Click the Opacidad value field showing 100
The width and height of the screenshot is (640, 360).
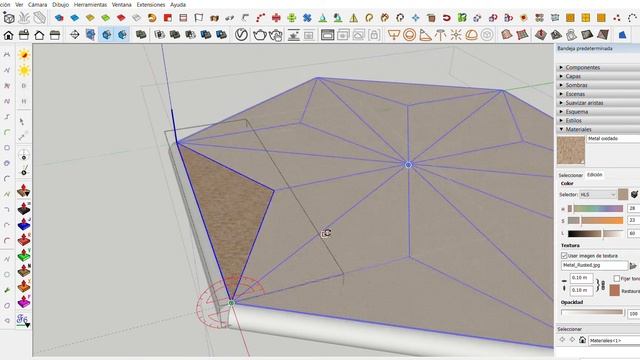click(x=633, y=313)
